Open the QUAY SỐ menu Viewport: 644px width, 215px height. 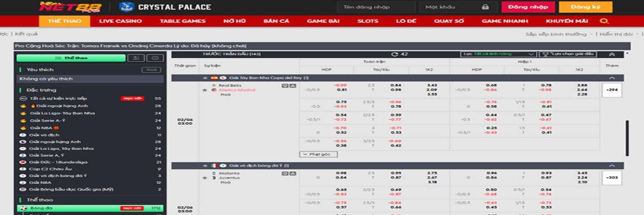449,21
